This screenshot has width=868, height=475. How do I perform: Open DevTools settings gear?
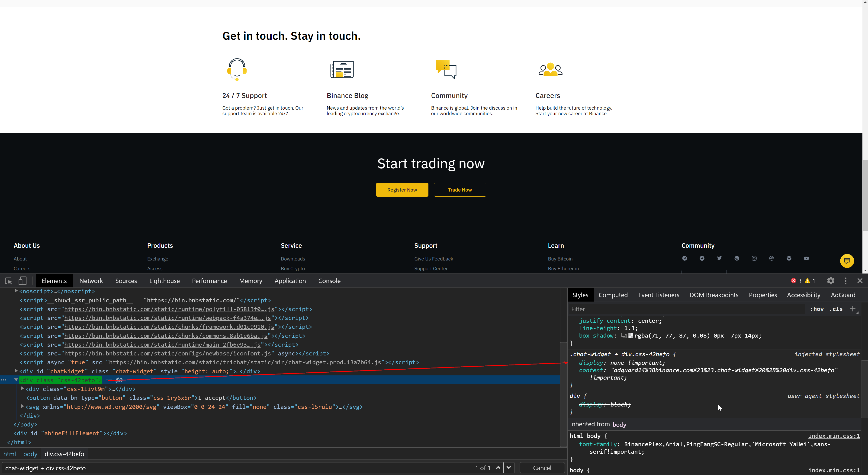click(x=831, y=281)
